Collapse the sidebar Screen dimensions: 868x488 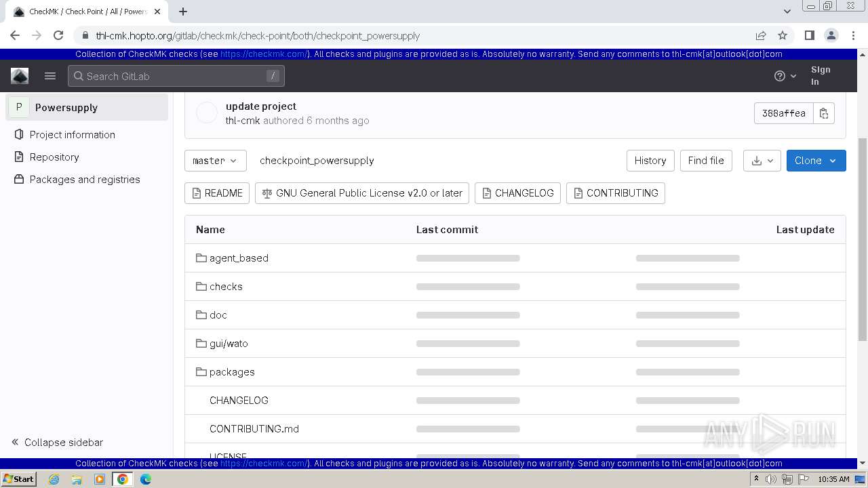(x=58, y=442)
